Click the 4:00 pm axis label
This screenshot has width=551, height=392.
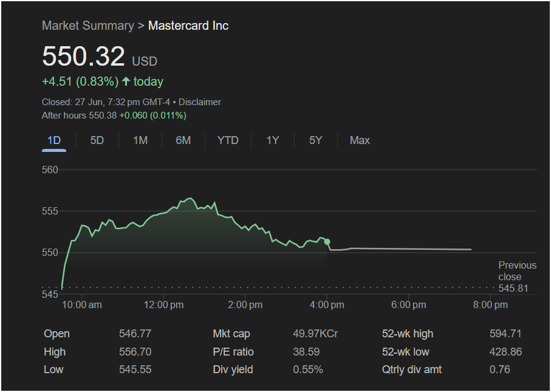(x=327, y=305)
